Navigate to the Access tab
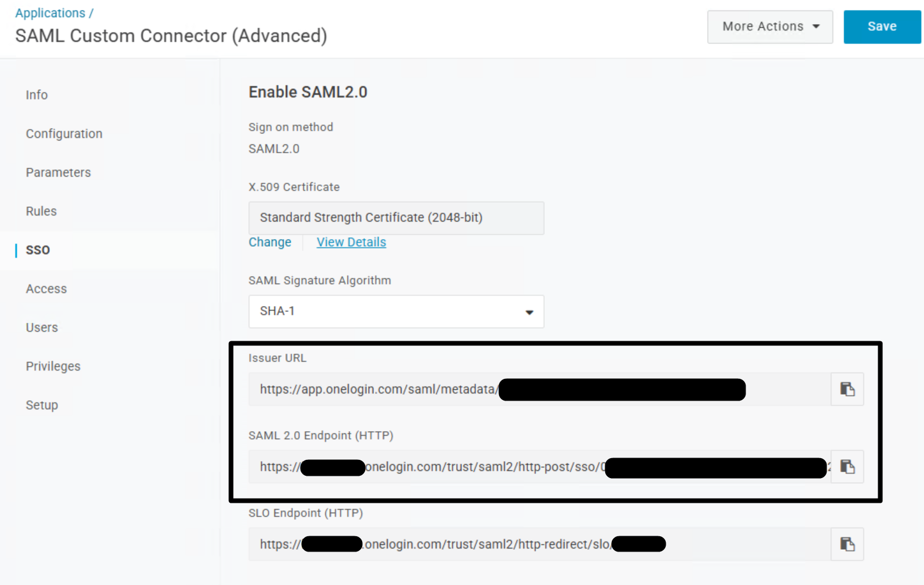The height and width of the screenshot is (585, 924). (46, 289)
